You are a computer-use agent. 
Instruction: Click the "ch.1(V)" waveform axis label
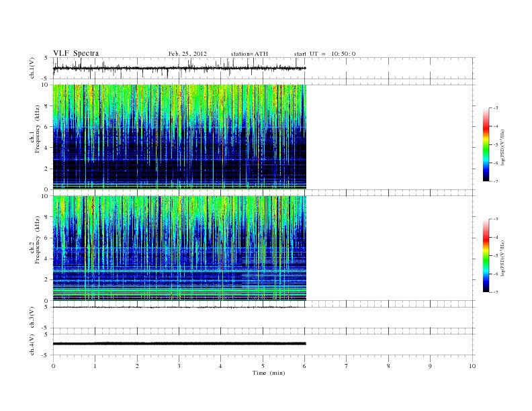pyautogui.click(x=32, y=68)
